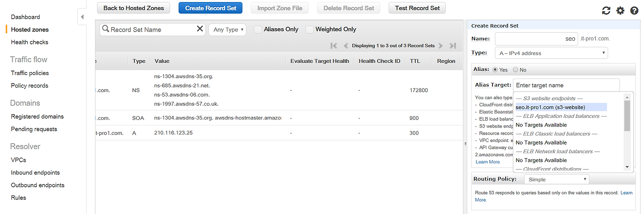Open Dashboard in sidebar

pos(25,17)
